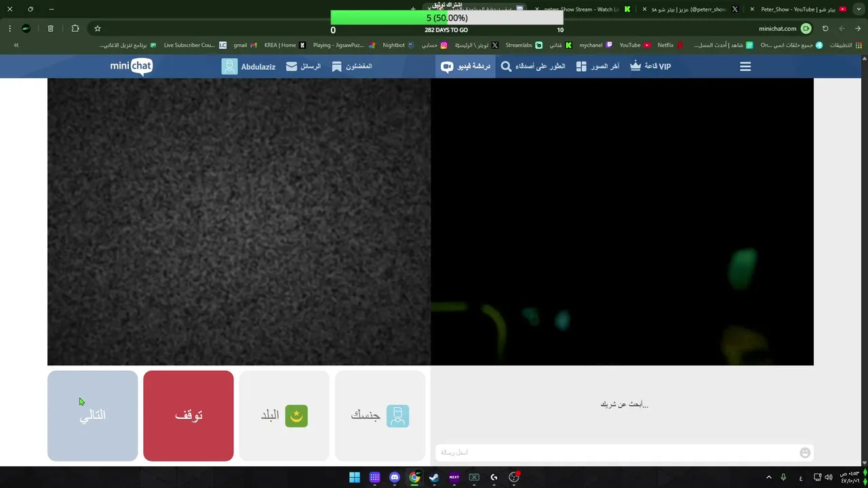The height and width of the screenshot is (488, 868).
Task: Click the partner video panel
Action: pos(622,222)
